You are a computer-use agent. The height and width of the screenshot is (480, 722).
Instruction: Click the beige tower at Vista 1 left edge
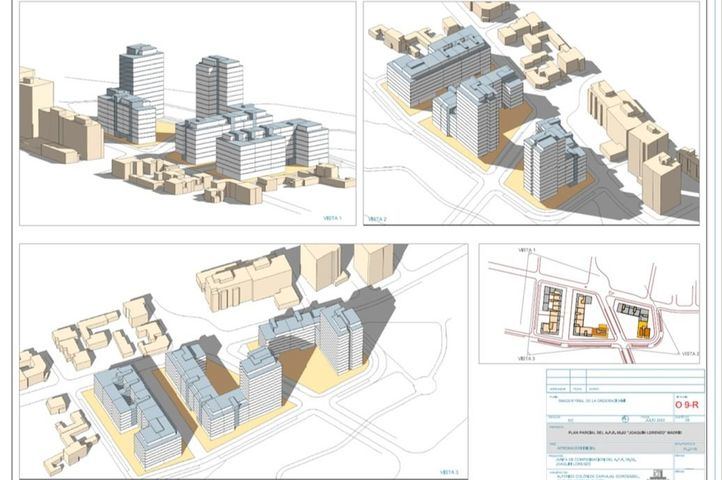(x=34, y=105)
